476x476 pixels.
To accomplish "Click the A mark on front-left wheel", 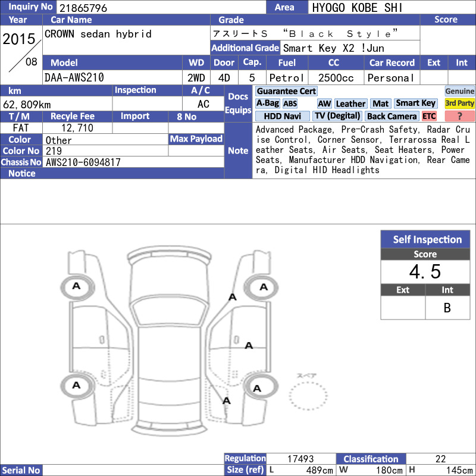I will click(76, 286).
